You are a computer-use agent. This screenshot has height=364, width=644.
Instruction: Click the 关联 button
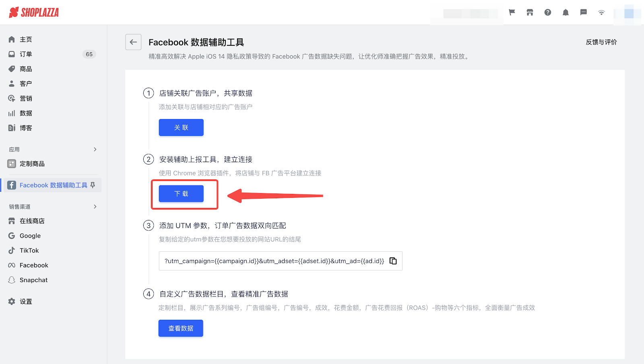(x=181, y=128)
